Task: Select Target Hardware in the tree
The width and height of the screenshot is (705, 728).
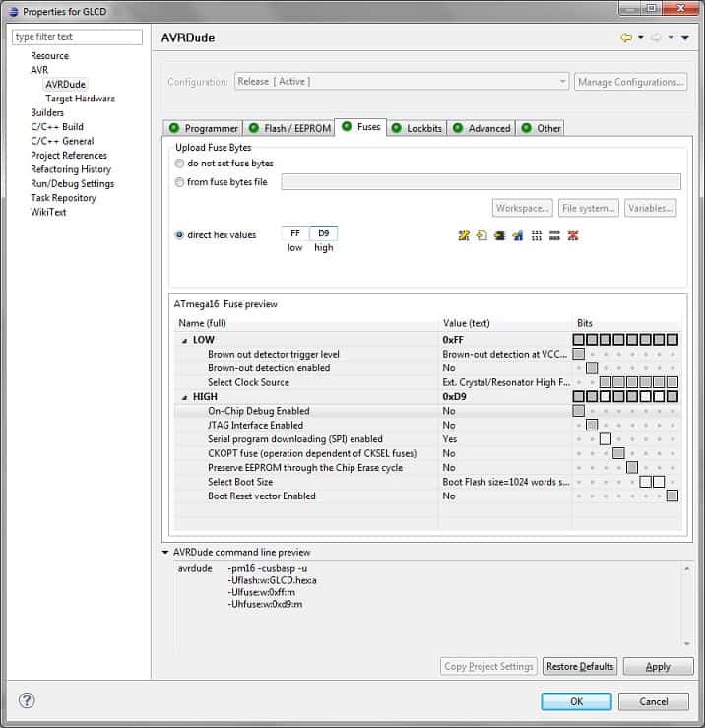Action: click(x=81, y=99)
